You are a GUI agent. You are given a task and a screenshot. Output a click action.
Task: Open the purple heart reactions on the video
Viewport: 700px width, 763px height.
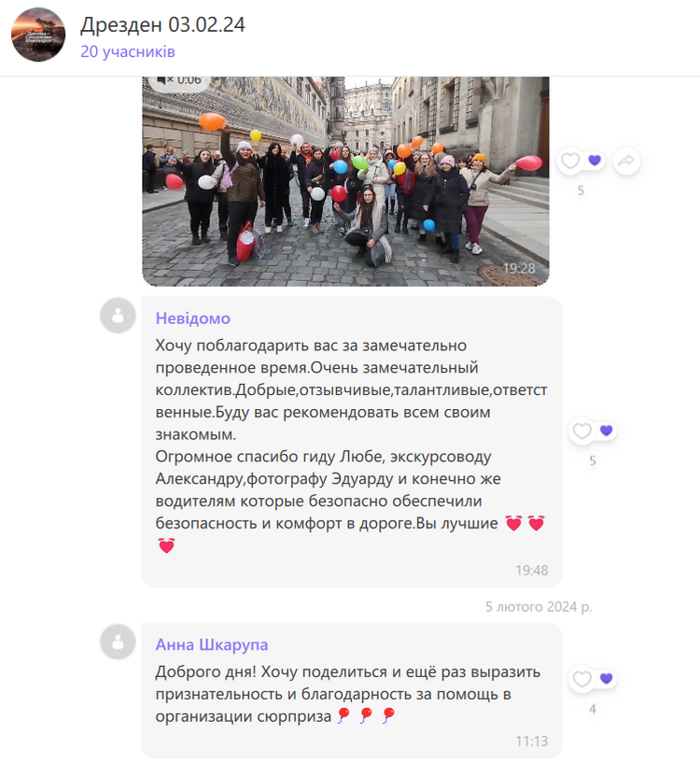(595, 160)
